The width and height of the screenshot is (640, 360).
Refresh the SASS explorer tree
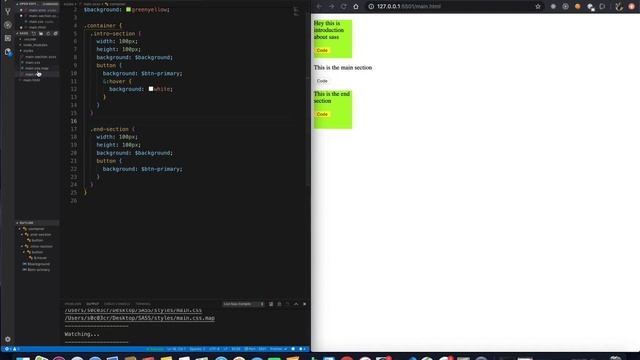tap(48, 33)
